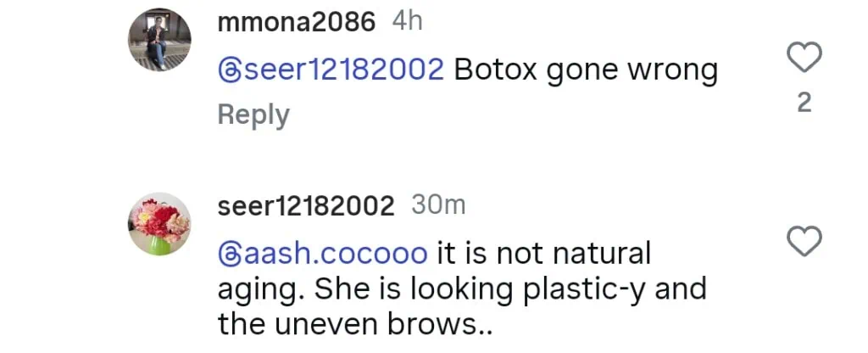Like seer12182002's comment with heart icon
Screen dimensions: 868x353
(804, 242)
